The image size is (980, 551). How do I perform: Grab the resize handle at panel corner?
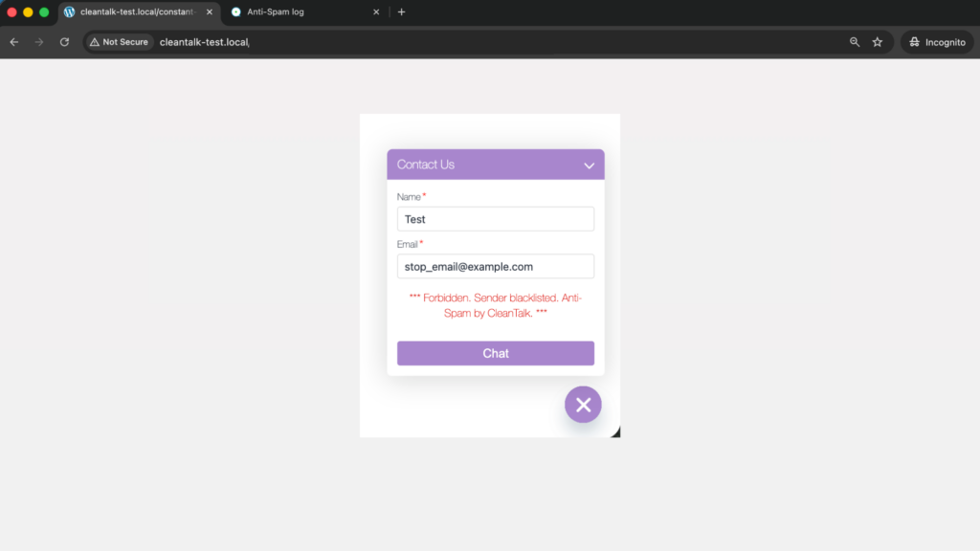[x=615, y=432]
